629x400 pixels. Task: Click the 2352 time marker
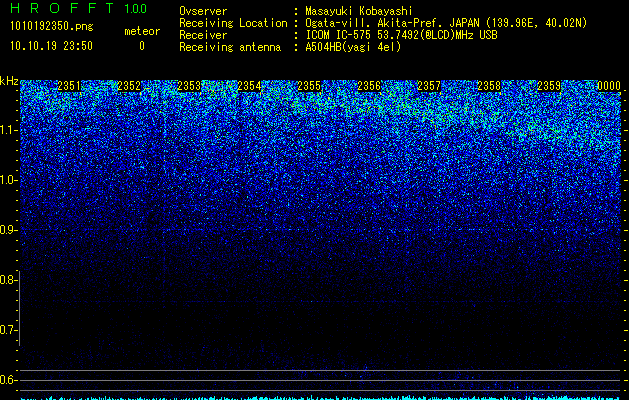[129, 86]
